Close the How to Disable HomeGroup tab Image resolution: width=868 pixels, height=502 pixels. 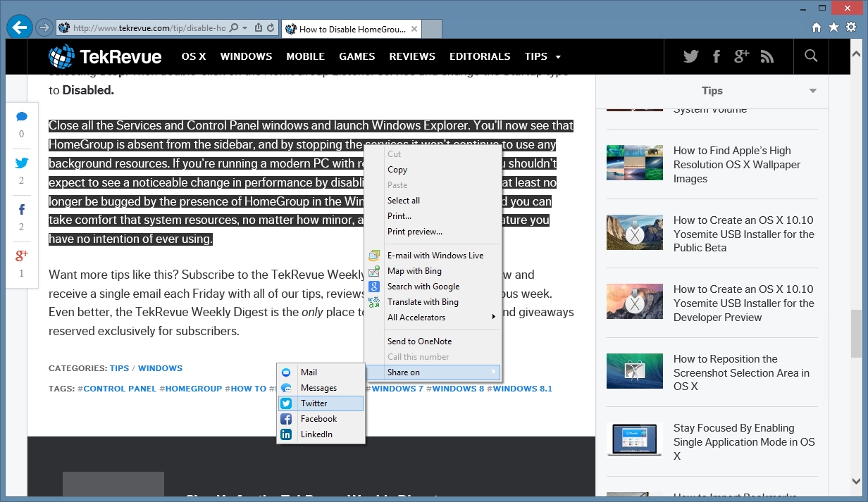coord(415,30)
